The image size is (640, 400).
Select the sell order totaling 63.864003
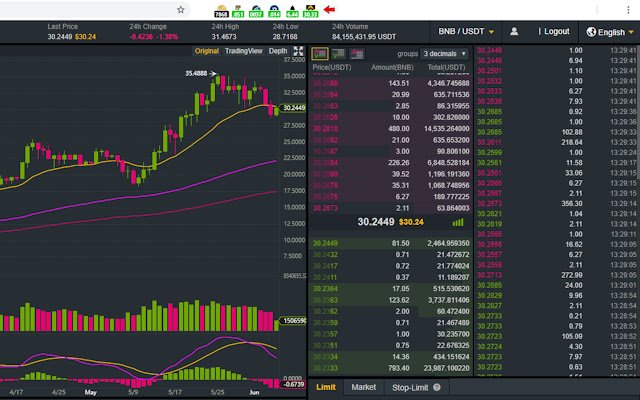coord(391,208)
